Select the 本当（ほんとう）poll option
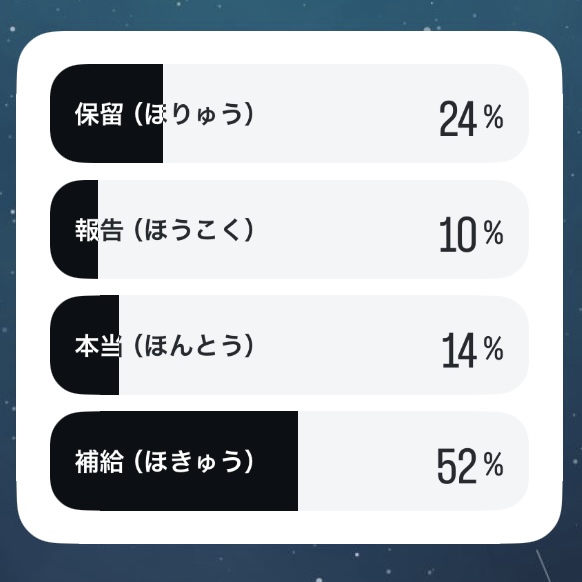This screenshot has width=582, height=582. pos(289,345)
